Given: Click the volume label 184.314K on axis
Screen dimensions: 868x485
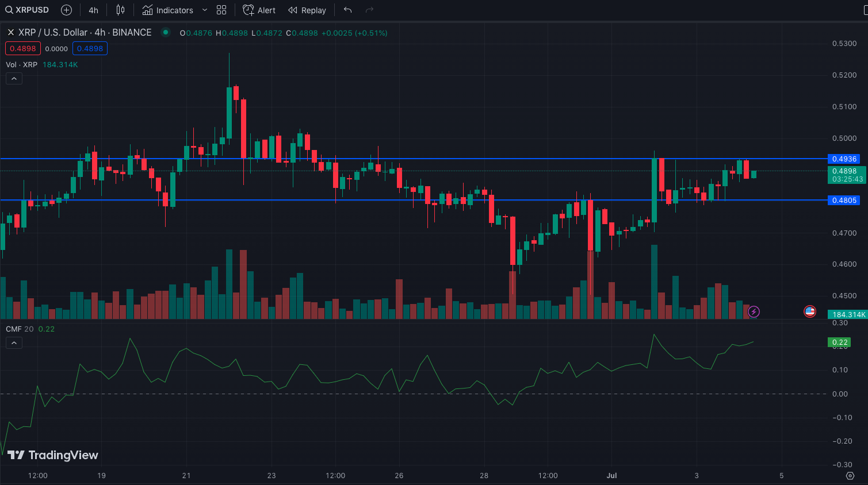Looking at the screenshot, I should (848, 314).
